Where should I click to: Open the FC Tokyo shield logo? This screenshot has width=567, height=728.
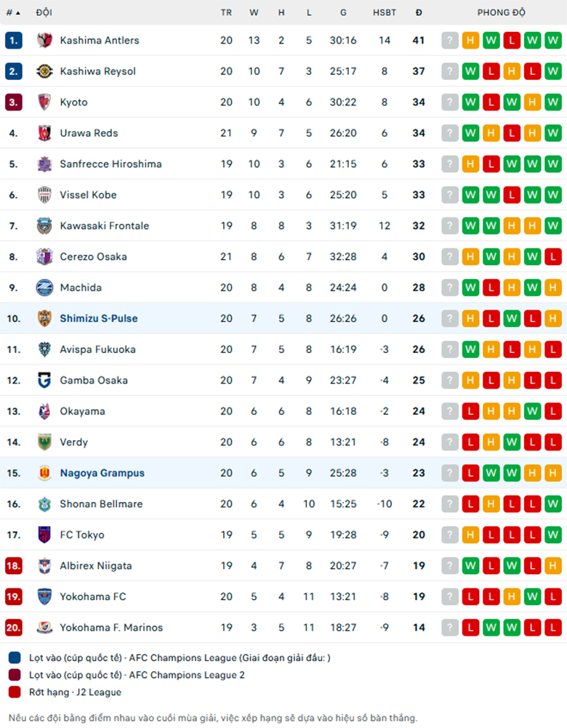coord(44,535)
